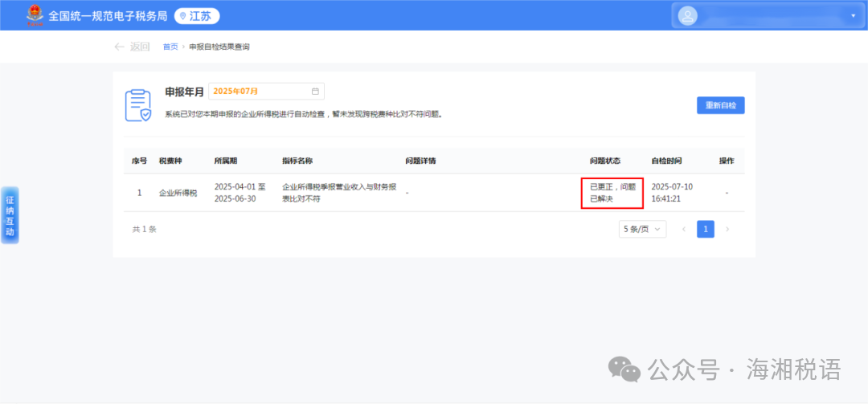
Task: Click the 企业所得税季报营业收入 indicator name cell
Action: click(x=339, y=193)
